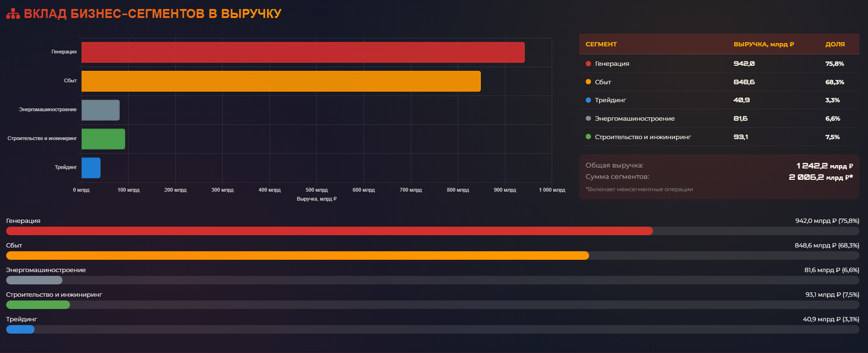The height and width of the screenshot is (353, 868).
Task: Click the red Генерация progress bar at bottom
Action: click(329, 231)
